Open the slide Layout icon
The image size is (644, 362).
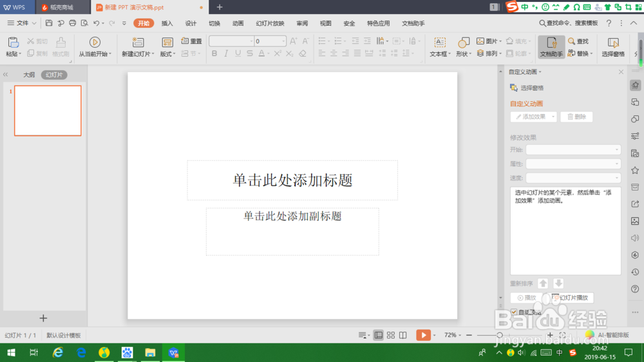[167, 43]
